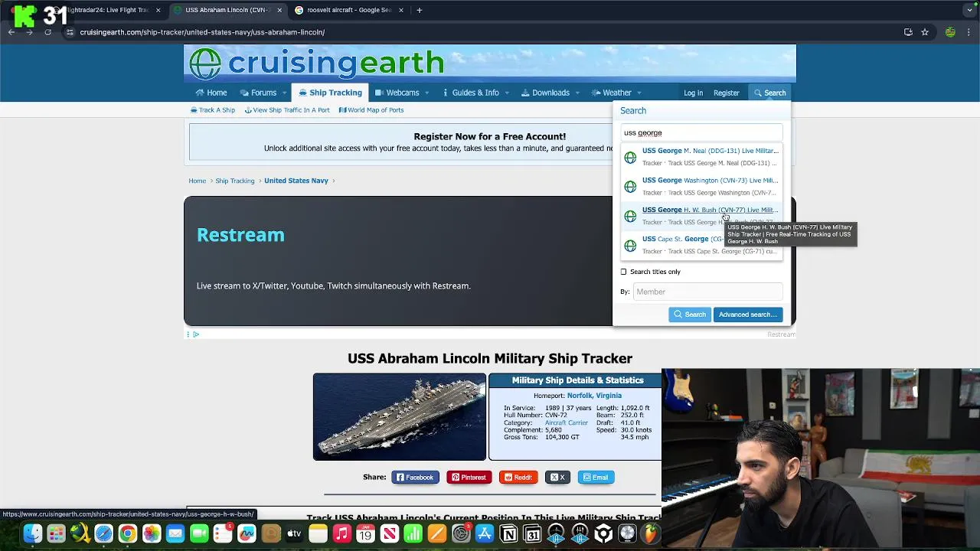Expand the Forums dropdown arrow

284,93
